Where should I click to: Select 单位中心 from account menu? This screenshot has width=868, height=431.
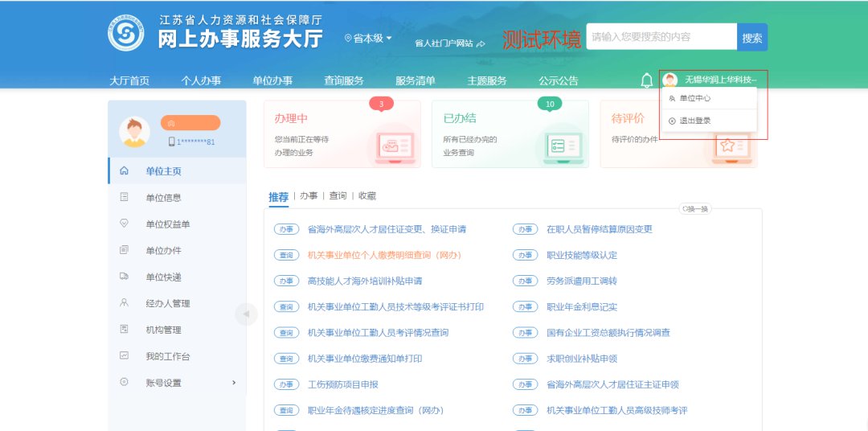coord(694,98)
